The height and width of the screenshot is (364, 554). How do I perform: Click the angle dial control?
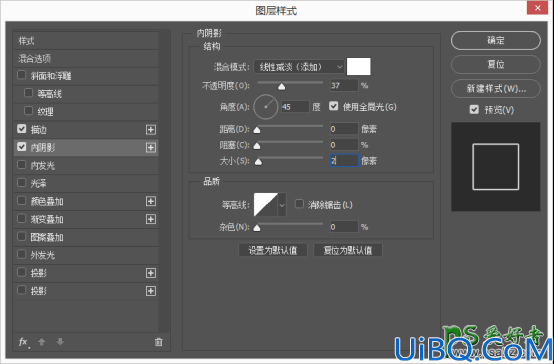266,107
